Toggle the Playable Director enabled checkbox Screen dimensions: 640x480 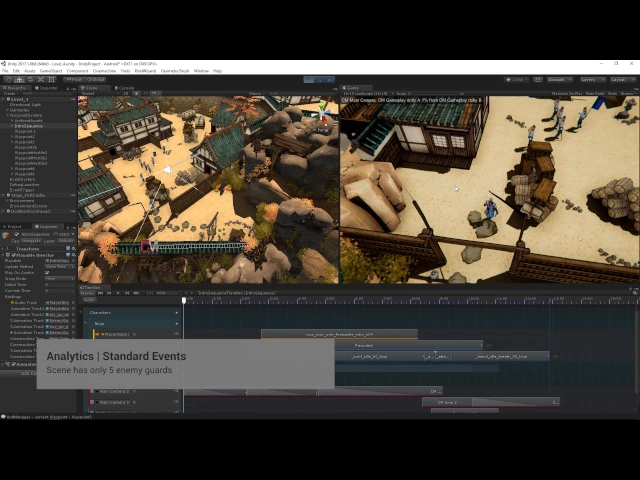(13, 255)
